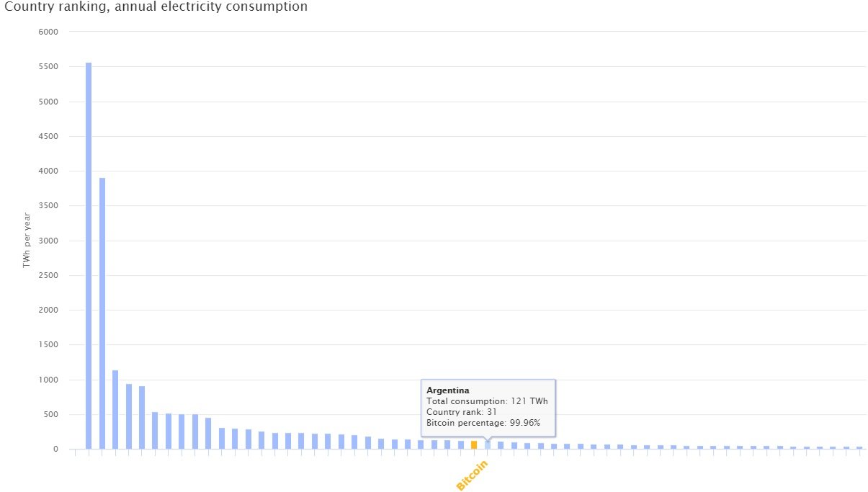Click the Argentina heading in the tooltip
Screen dimensions: 868x492
[x=448, y=390]
